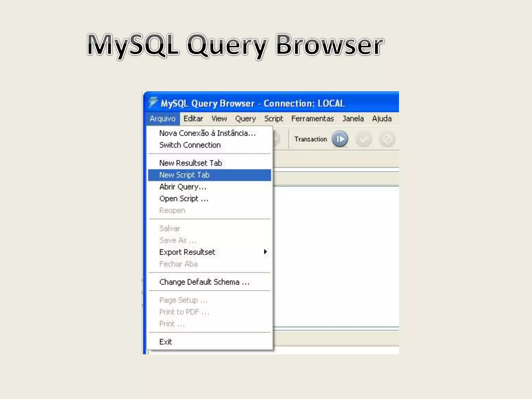Open the Janela menu
The width and height of the screenshot is (532, 399).
(x=353, y=119)
